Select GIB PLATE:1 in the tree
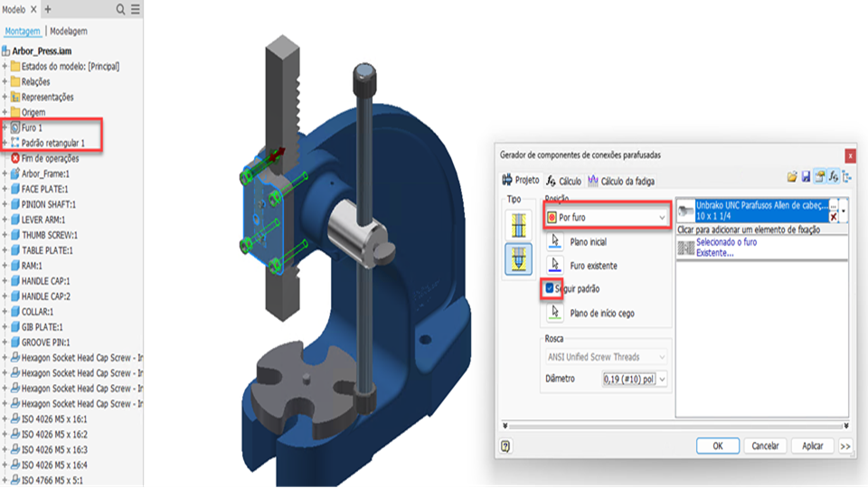Viewport: 868px width, 488px height. coord(42,327)
